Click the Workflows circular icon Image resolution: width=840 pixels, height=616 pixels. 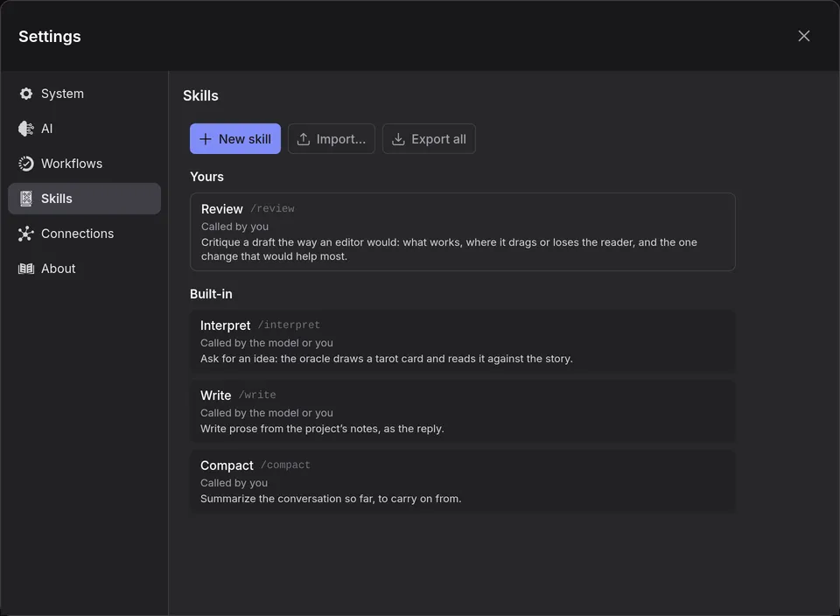point(25,164)
